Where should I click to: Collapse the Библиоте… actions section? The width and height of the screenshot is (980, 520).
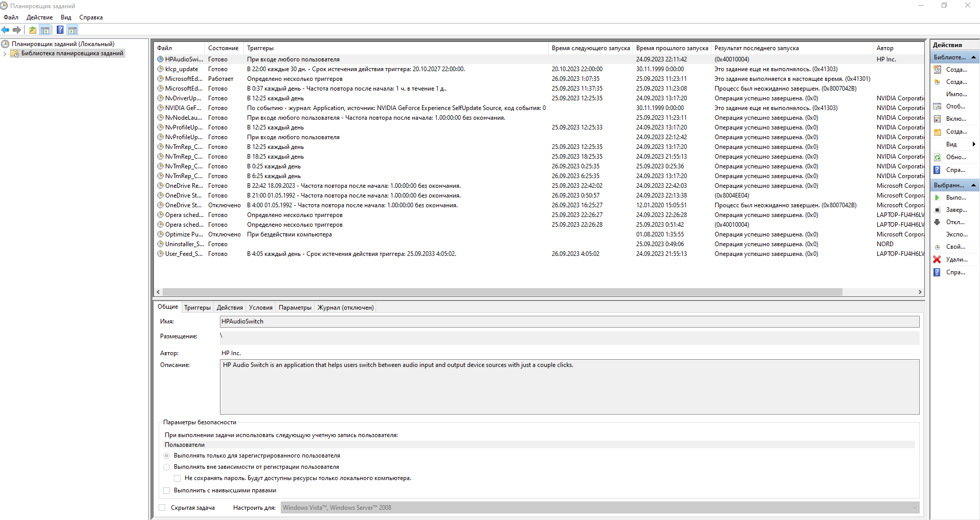point(973,57)
